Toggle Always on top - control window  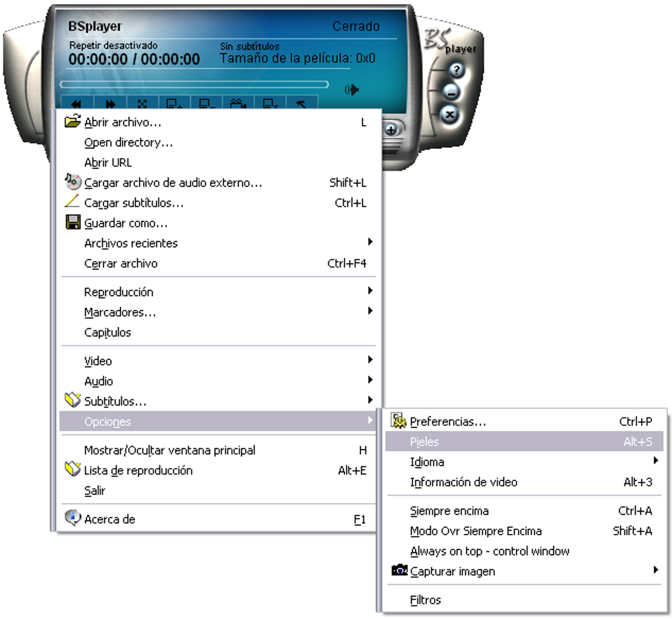[x=524, y=551]
